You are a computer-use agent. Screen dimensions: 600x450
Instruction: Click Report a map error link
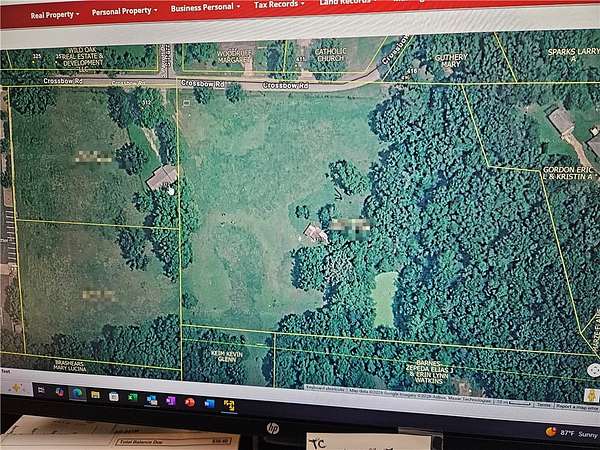pos(576,406)
